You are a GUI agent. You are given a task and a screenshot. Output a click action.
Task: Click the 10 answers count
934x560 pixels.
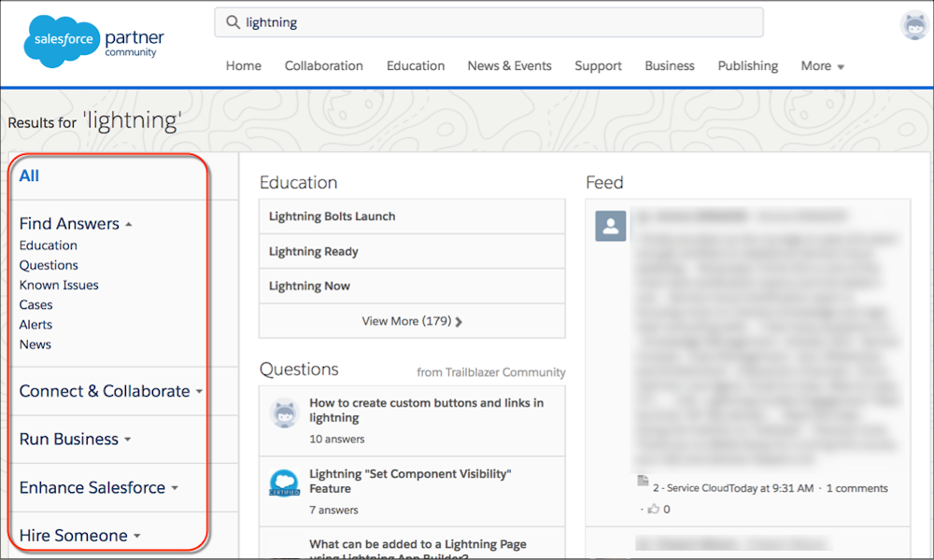click(336, 440)
